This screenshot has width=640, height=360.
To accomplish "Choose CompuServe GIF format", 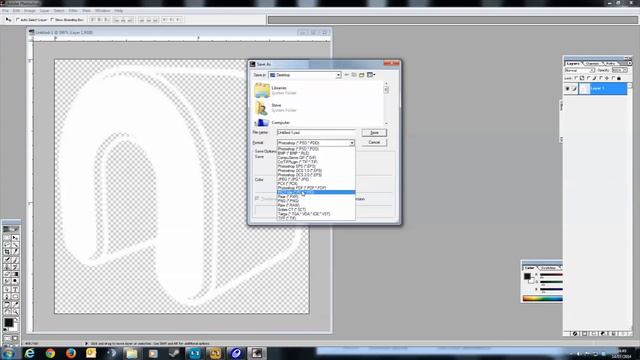I will pyautogui.click(x=316, y=158).
